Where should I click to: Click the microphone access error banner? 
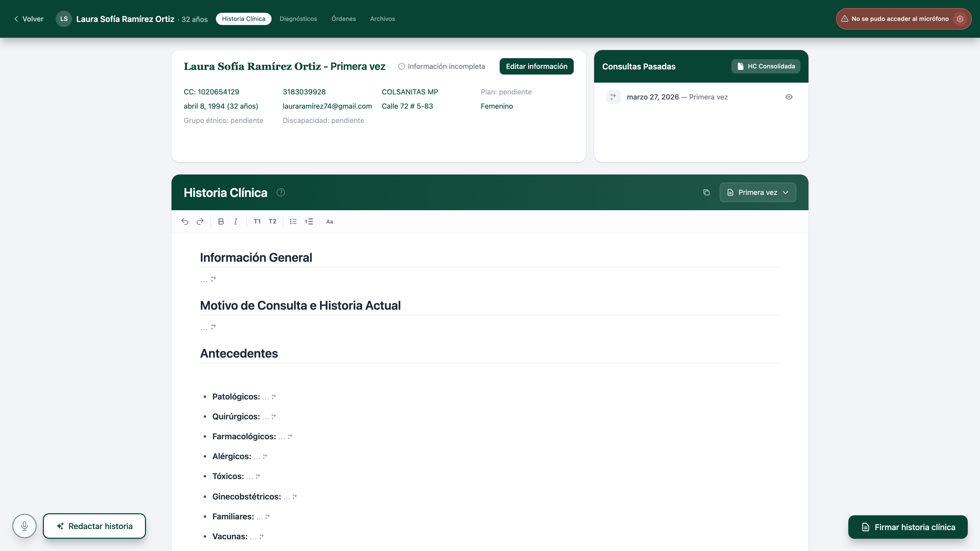pos(903,19)
